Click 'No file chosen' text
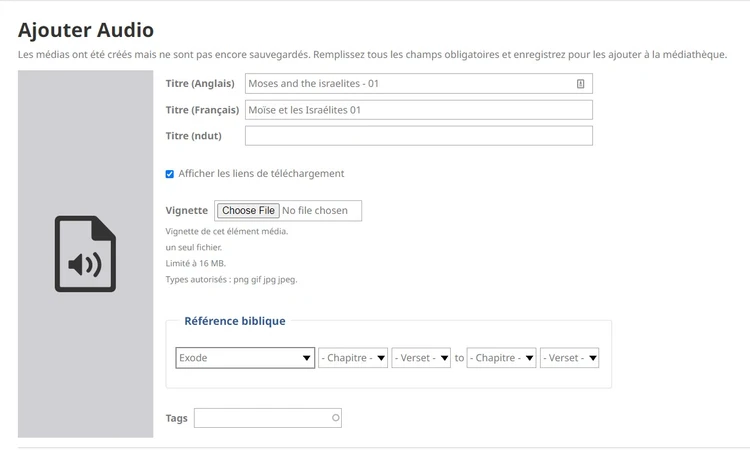Image resolution: width=750 pixels, height=450 pixels. point(315,210)
